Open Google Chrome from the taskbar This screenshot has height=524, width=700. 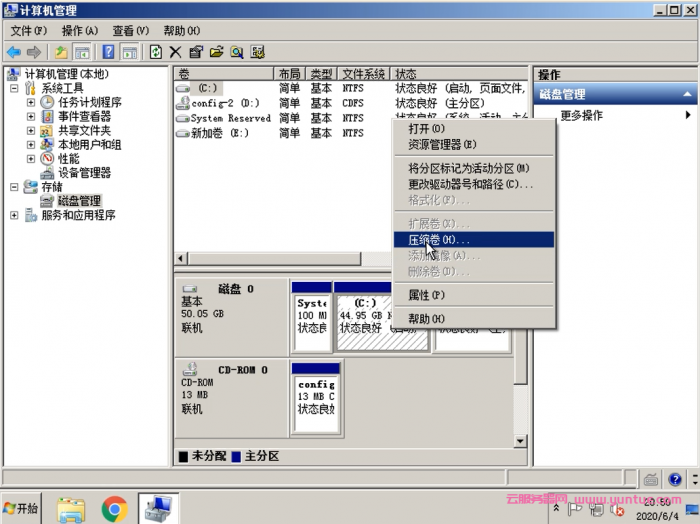pos(114,508)
